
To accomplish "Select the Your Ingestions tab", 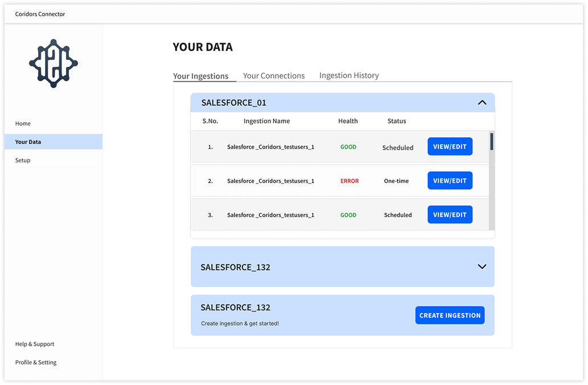I will pyautogui.click(x=204, y=75).
